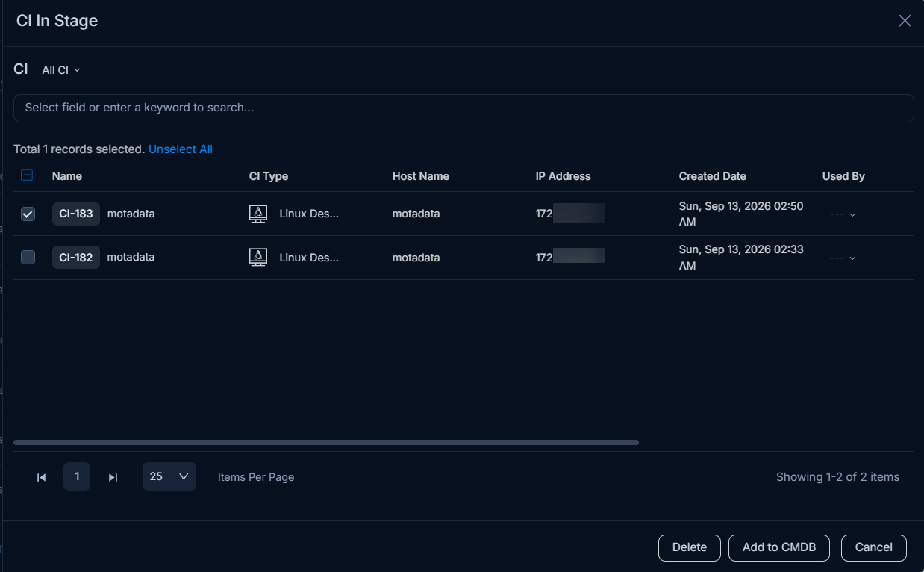Focus the keyword search field

pyautogui.click(x=463, y=108)
